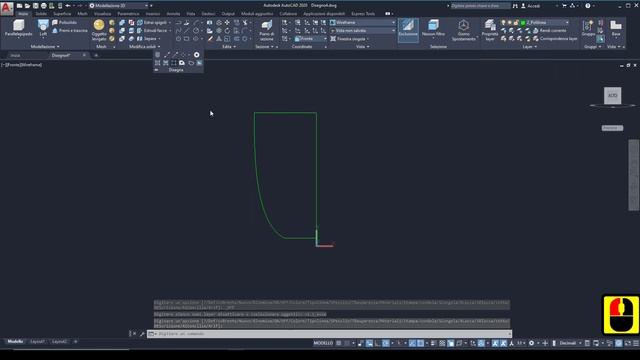Expand the Edita panel
The image size is (640, 360).
coord(229,47)
